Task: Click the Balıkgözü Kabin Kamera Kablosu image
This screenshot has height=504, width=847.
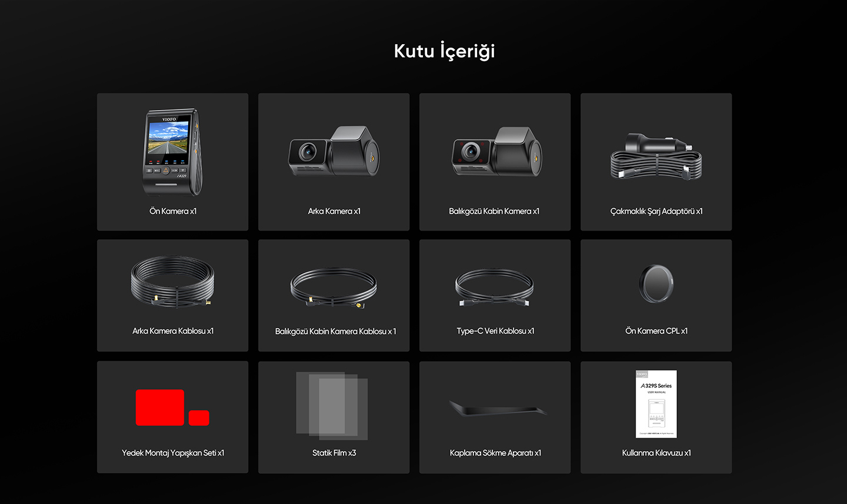Action: click(x=334, y=288)
